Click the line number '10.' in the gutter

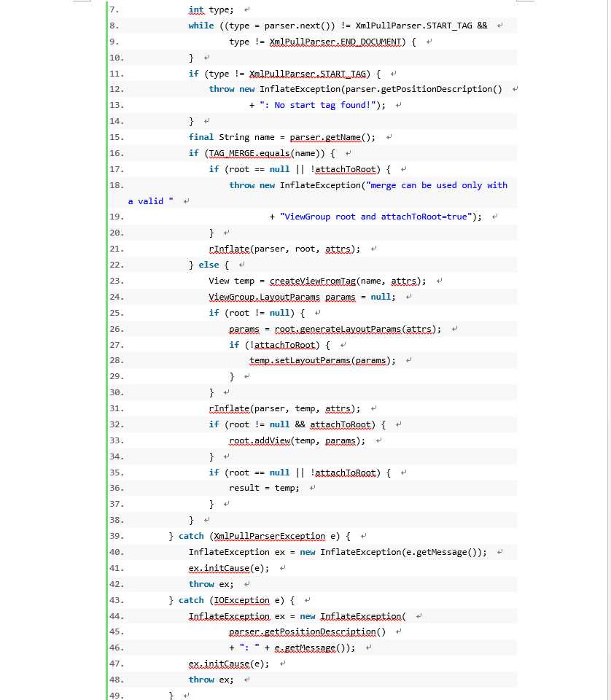pyautogui.click(x=117, y=58)
